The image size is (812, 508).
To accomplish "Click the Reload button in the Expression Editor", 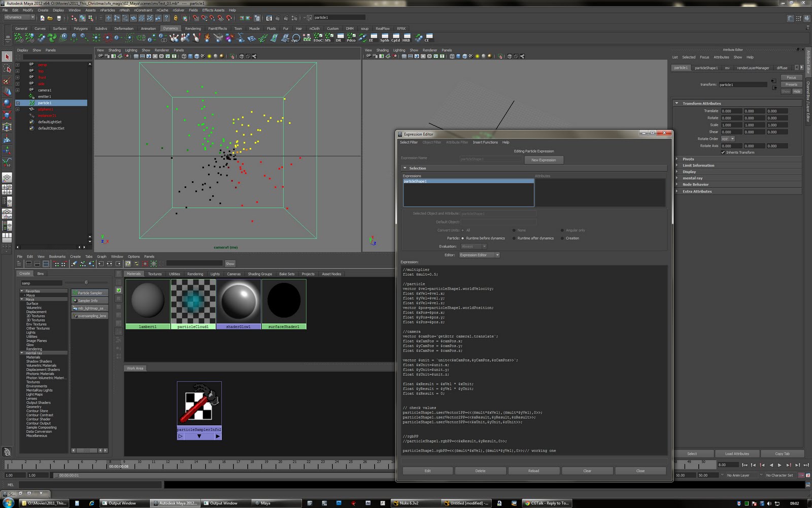I will pyautogui.click(x=533, y=470).
